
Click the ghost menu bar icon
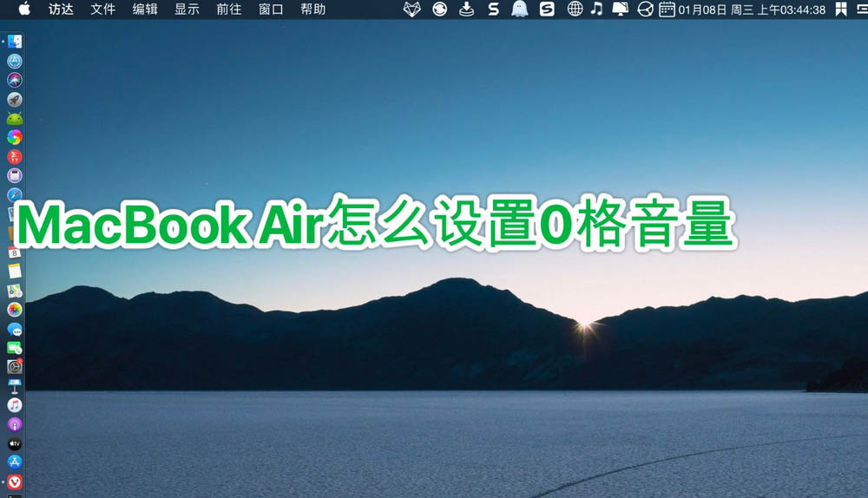(519, 9)
